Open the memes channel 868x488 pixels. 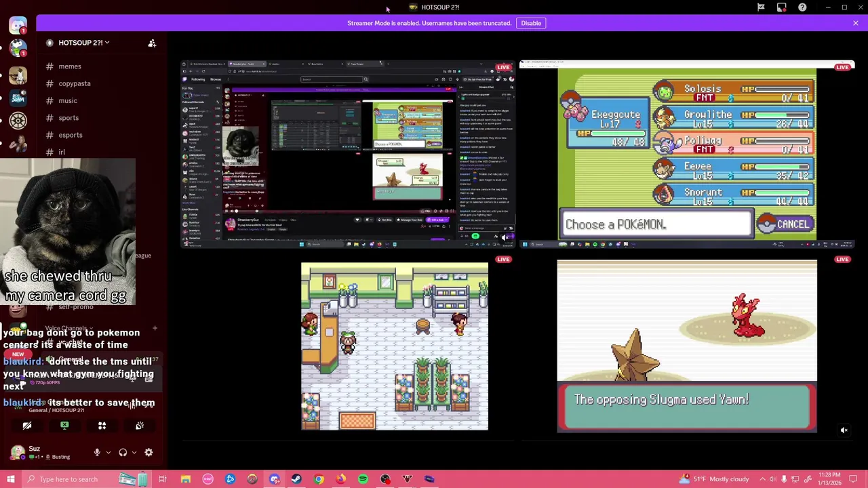pyautogui.click(x=70, y=66)
